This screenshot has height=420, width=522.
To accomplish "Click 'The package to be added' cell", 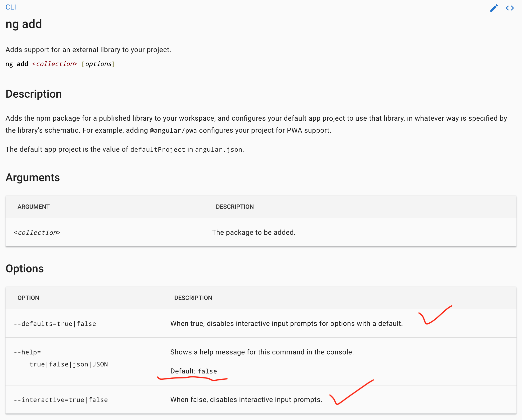I will click(253, 232).
